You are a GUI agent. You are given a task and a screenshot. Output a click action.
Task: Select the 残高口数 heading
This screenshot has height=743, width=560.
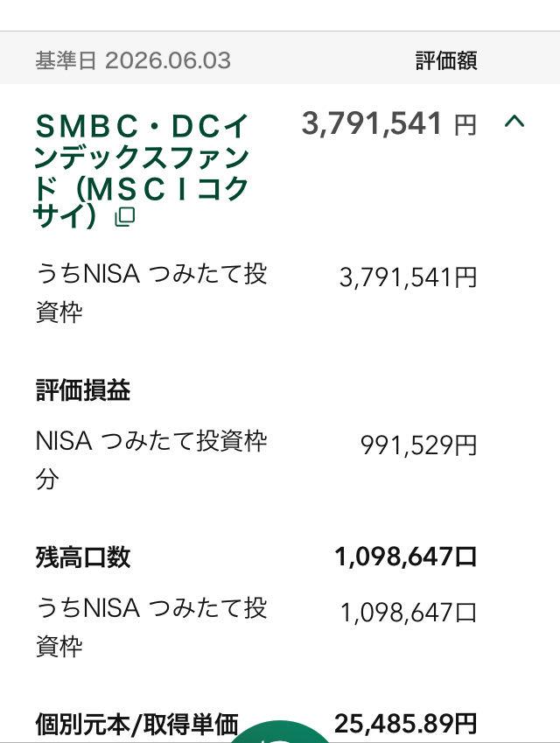click(x=83, y=557)
